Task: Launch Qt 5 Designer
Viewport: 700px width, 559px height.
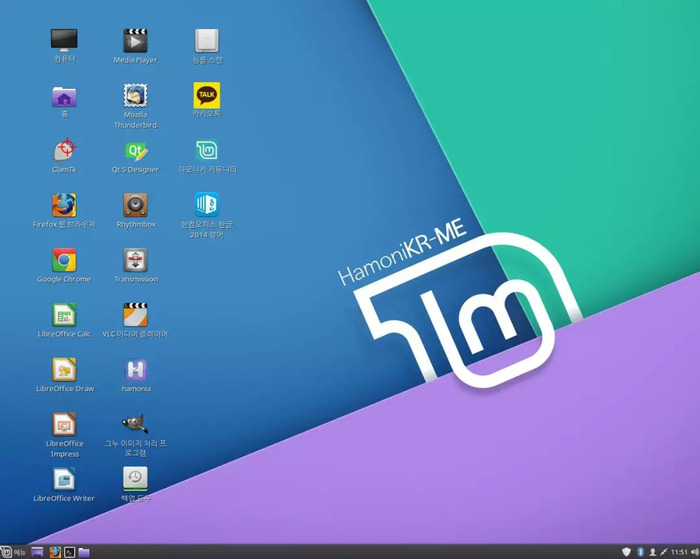Action: [135, 151]
